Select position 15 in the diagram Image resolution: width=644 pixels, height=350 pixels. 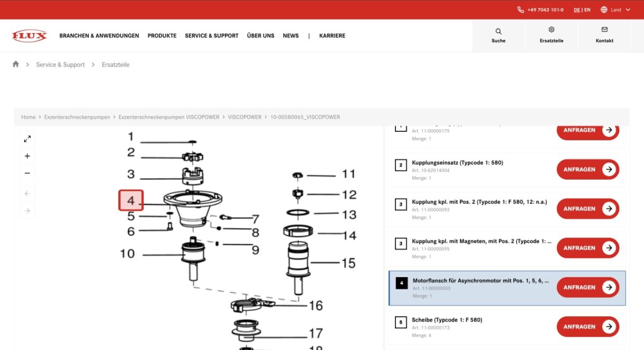pos(348,263)
